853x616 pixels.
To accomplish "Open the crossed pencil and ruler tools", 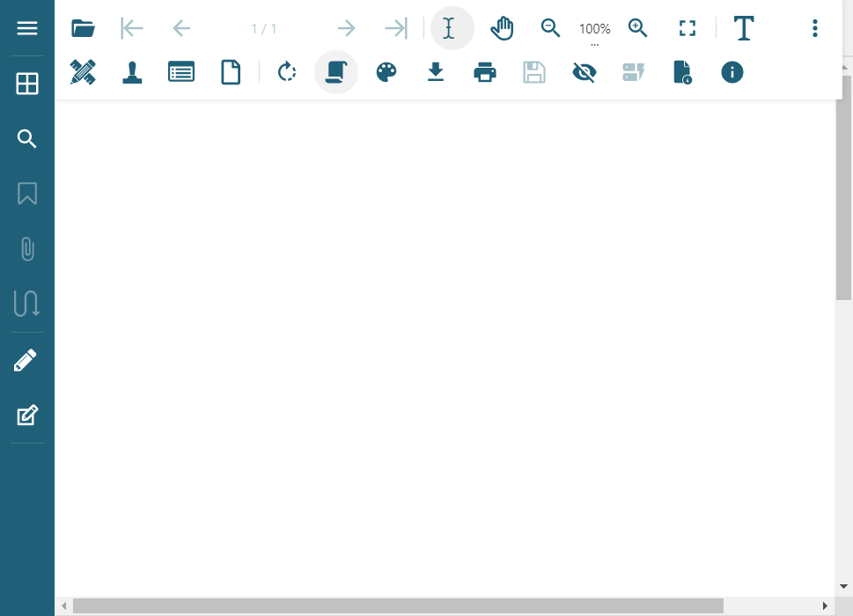I will [84, 72].
